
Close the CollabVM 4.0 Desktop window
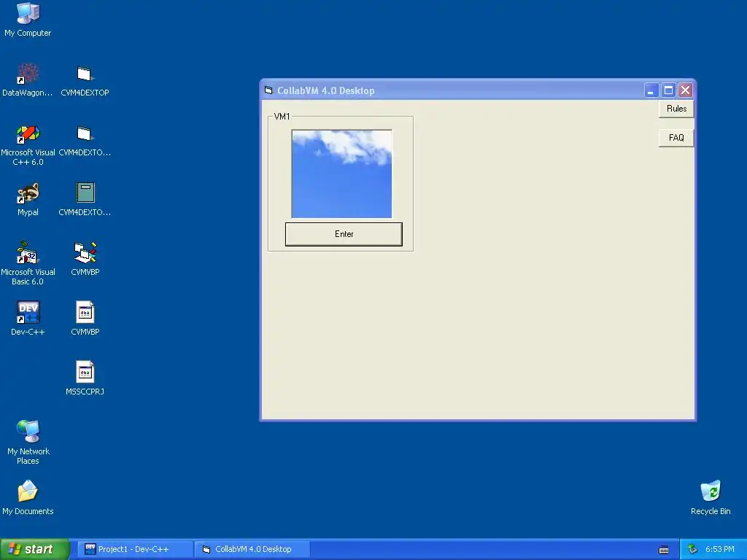[685, 90]
